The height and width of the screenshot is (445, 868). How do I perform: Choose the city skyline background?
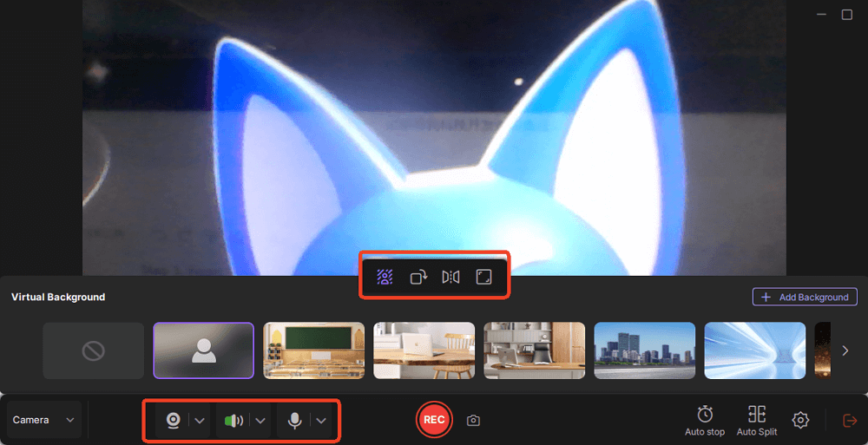(x=644, y=351)
